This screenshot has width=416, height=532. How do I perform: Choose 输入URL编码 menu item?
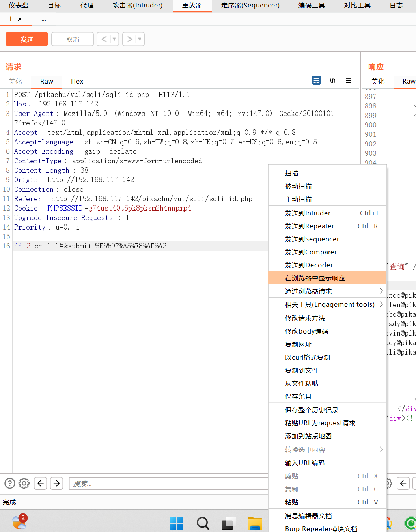(327, 463)
